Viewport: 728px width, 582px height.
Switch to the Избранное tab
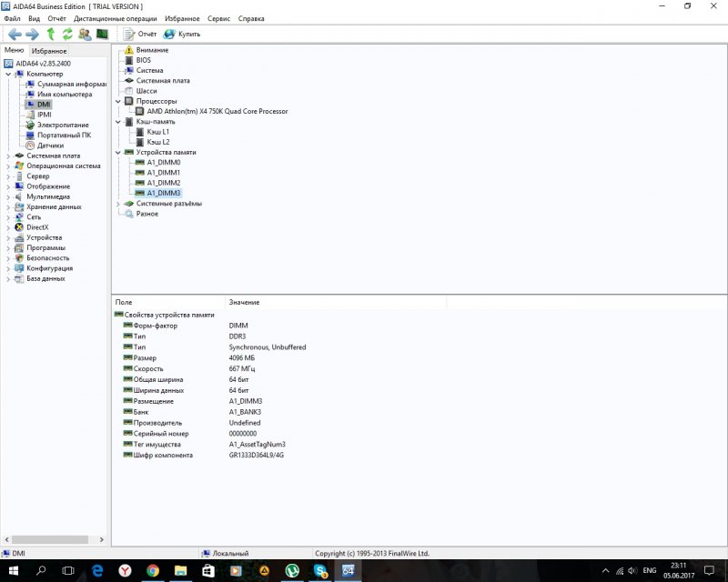(x=48, y=51)
